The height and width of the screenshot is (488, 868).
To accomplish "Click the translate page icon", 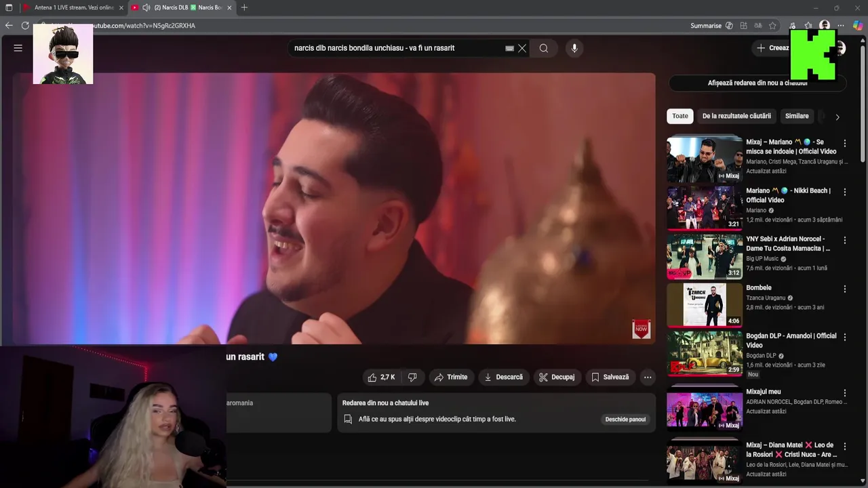I will (758, 26).
